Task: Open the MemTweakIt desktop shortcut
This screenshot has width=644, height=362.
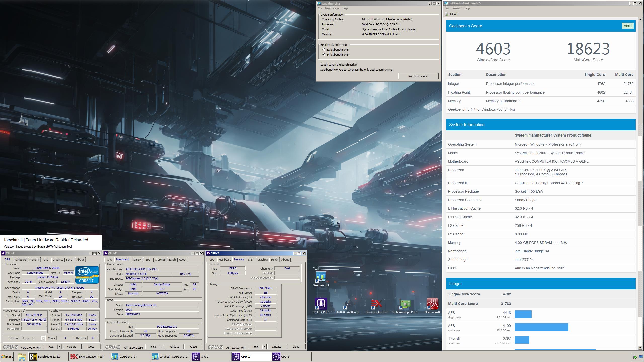Action: tap(432, 306)
